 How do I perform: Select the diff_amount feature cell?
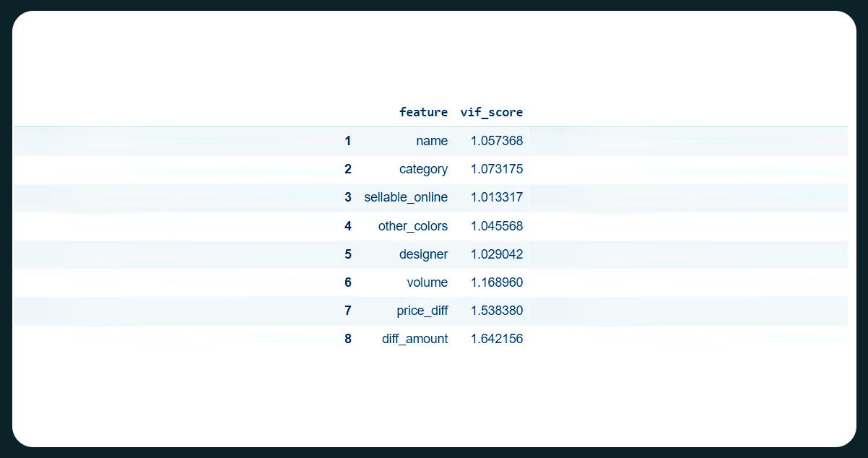(415, 339)
